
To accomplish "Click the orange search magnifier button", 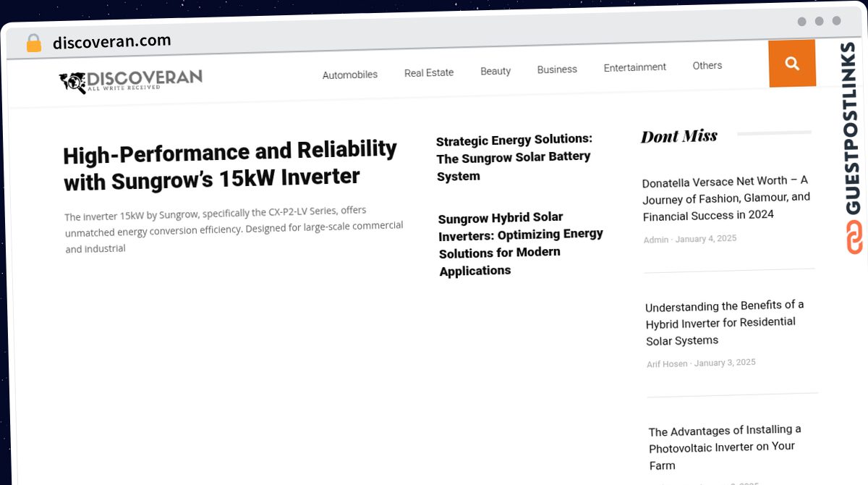I will tap(792, 64).
